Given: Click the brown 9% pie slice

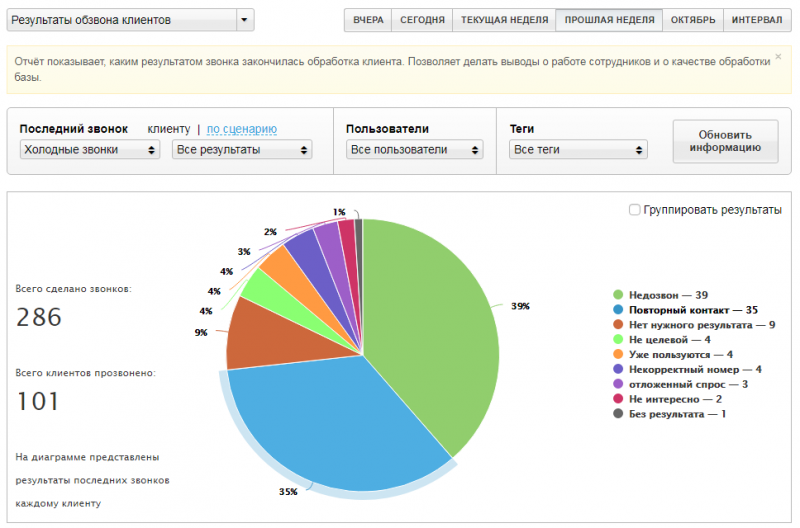Looking at the screenshot, I should [x=260, y=335].
